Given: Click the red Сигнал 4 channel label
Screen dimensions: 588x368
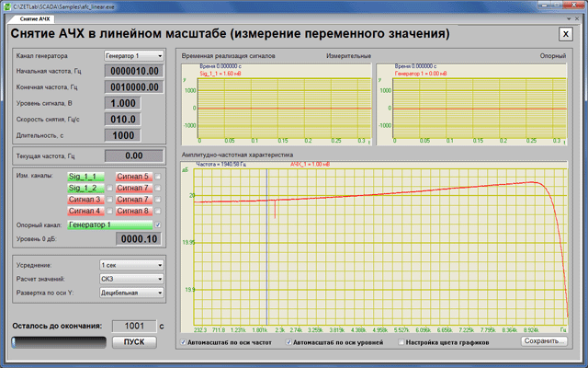Looking at the screenshot, I should (85, 211).
